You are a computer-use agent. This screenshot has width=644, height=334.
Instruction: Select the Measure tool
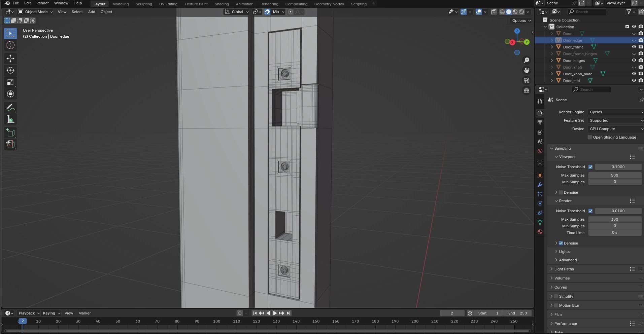point(10,119)
